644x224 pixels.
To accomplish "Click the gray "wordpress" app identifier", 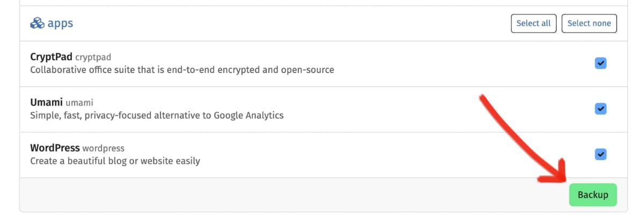I will [103, 148].
